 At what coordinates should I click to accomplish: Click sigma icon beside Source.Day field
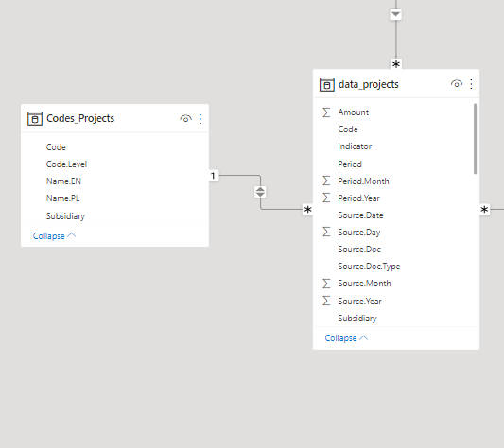pyautogui.click(x=326, y=233)
